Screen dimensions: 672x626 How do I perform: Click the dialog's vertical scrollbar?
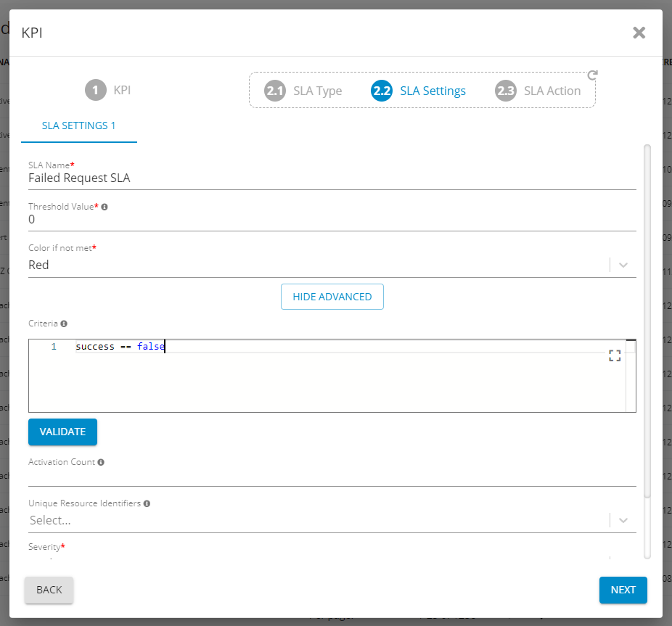(647, 319)
